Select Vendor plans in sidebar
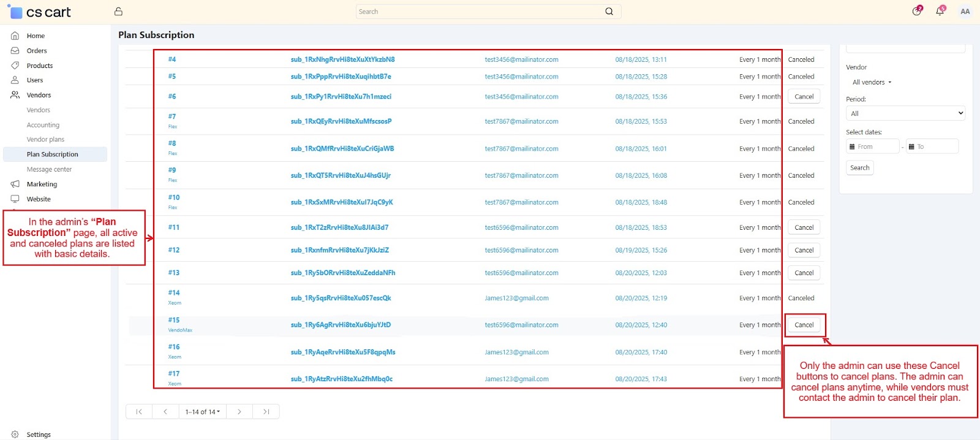The width and height of the screenshot is (980, 440). [x=45, y=140]
